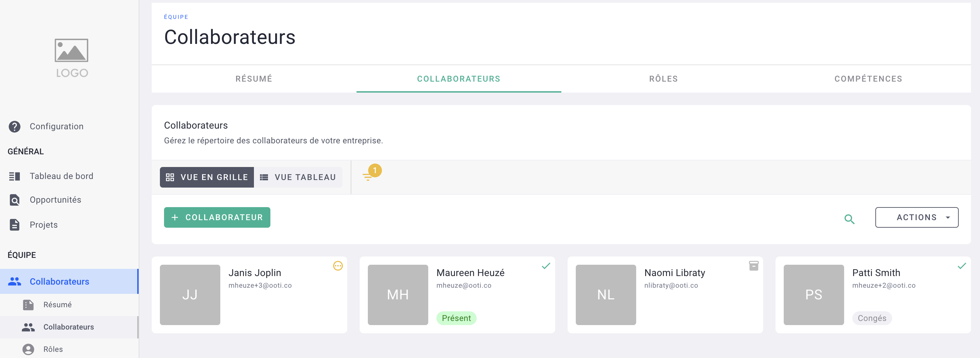980x358 pixels.
Task: Click the JJ avatar thumbnail
Action: click(x=190, y=295)
